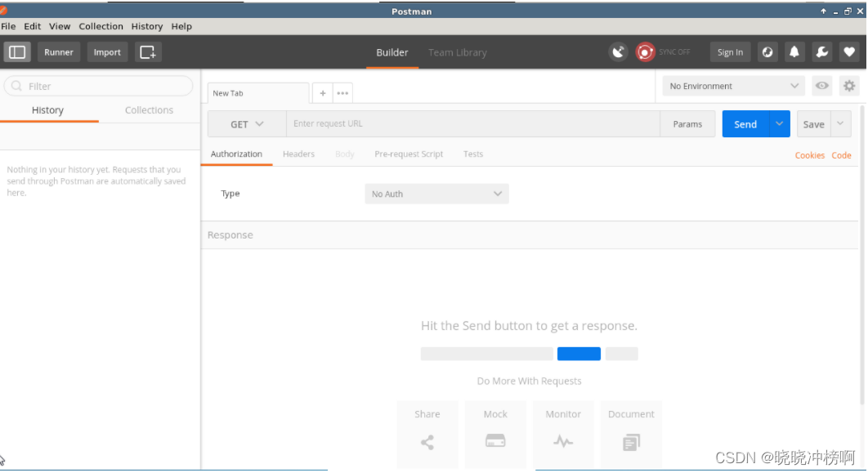
Task: Open the View menu
Action: (59, 26)
